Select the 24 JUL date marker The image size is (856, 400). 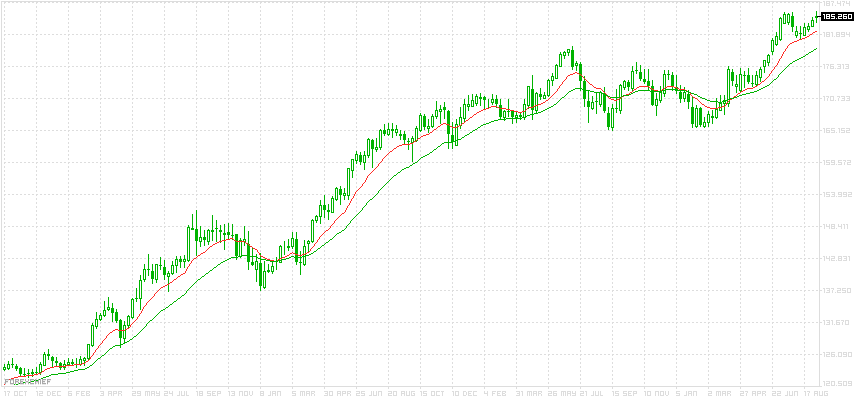pyautogui.click(x=176, y=394)
